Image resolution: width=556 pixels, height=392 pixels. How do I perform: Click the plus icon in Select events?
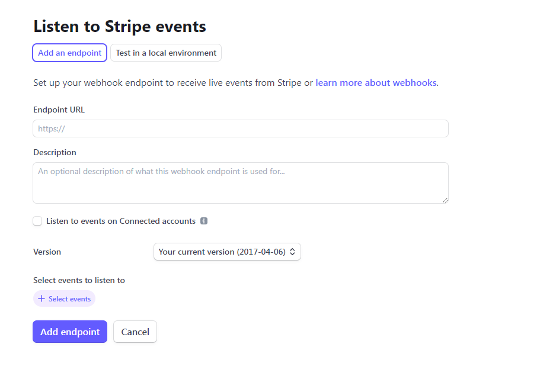(41, 299)
